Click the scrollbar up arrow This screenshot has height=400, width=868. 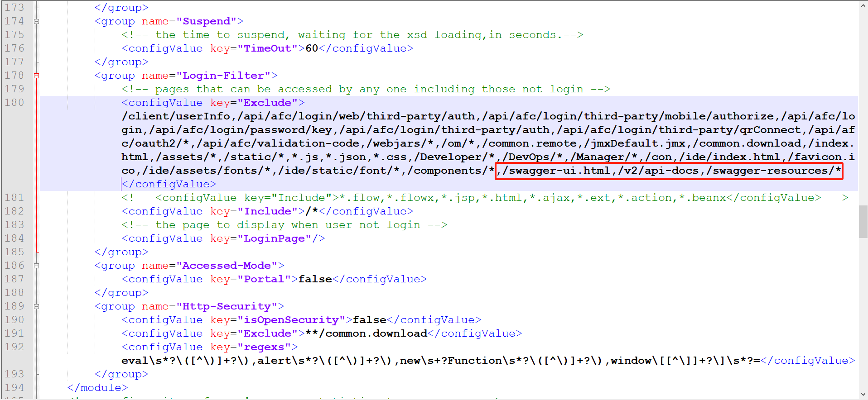pyautogui.click(x=863, y=6)
